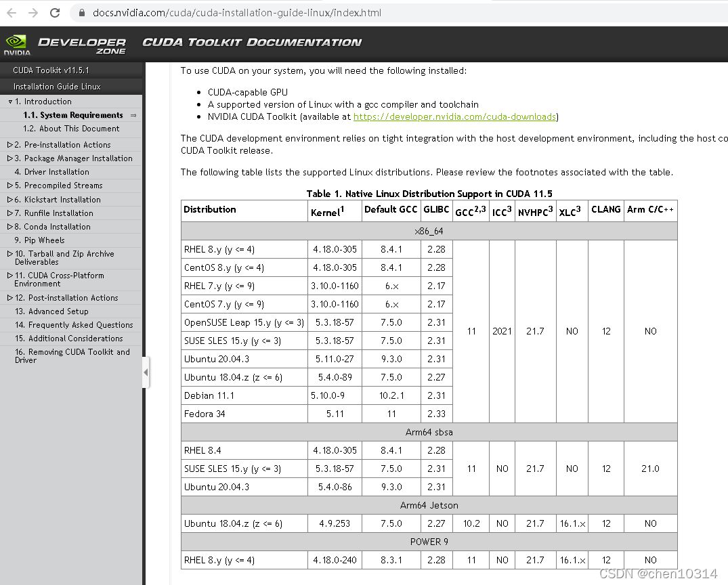Open 9. Pip Wheels section
Viewport: 728px width, 585px height.
tap(39, 240)
